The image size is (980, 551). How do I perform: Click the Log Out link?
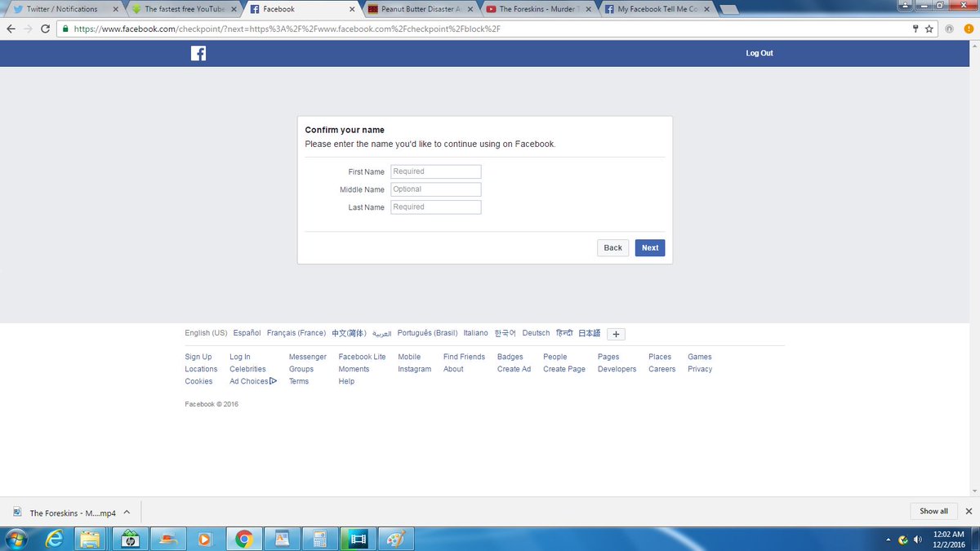point(759,53)
